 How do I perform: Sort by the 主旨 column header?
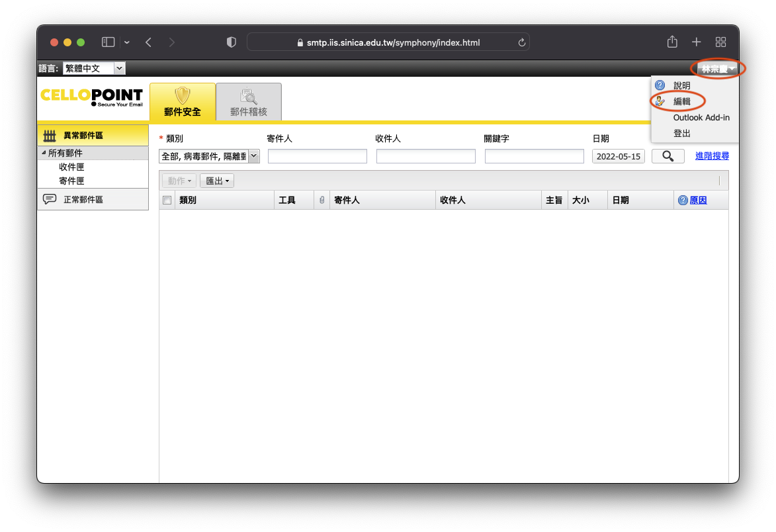pyautogui.click(x=554, y=200)
